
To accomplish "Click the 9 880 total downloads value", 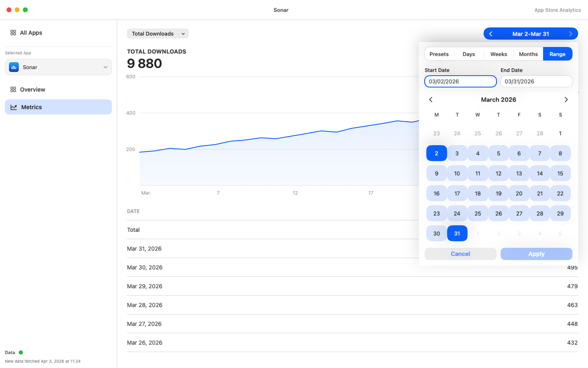I will tap(144, 64).
